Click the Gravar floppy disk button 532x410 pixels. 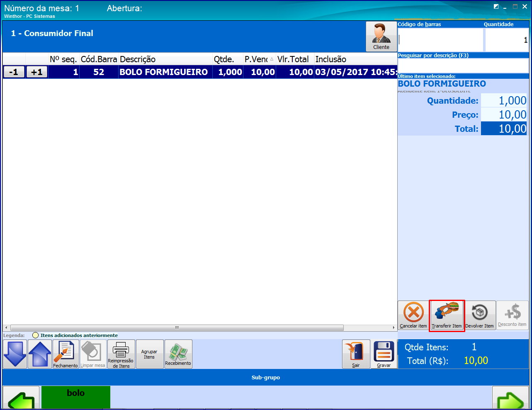[384, 354]
